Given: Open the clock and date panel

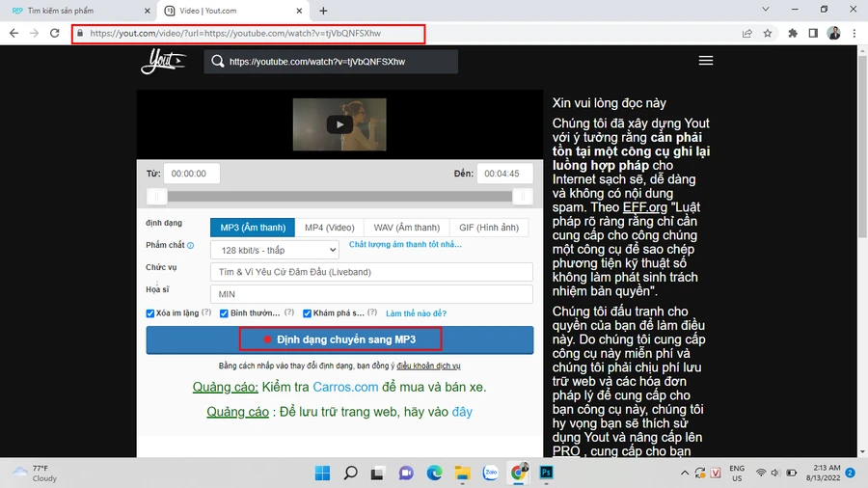Looking at the screenshot, I should 823,474.
